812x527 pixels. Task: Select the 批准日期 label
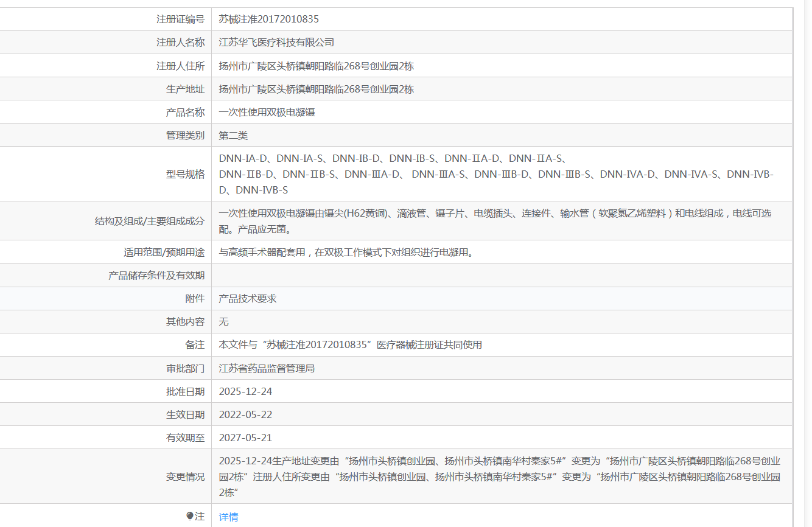click(x=185, y=391)
